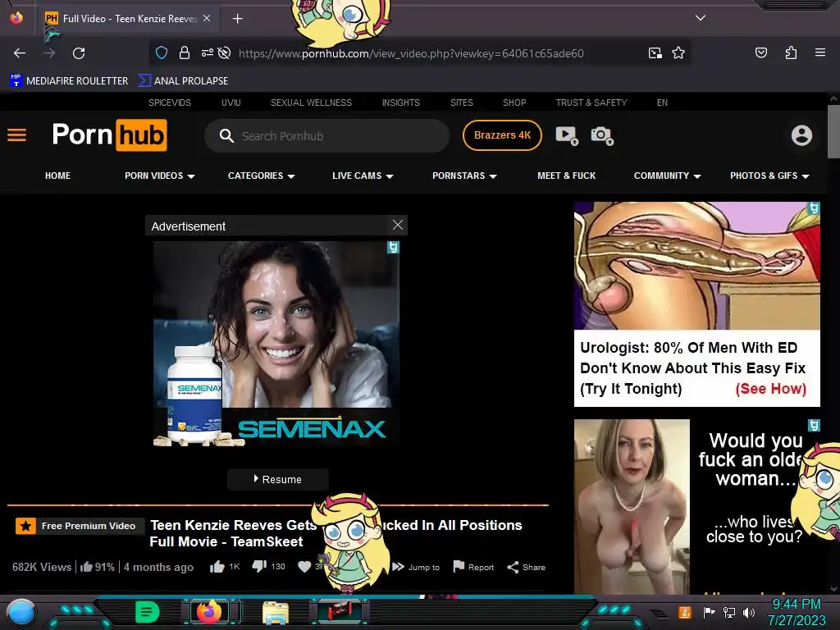Open a new browser tab

pos(237,19)
